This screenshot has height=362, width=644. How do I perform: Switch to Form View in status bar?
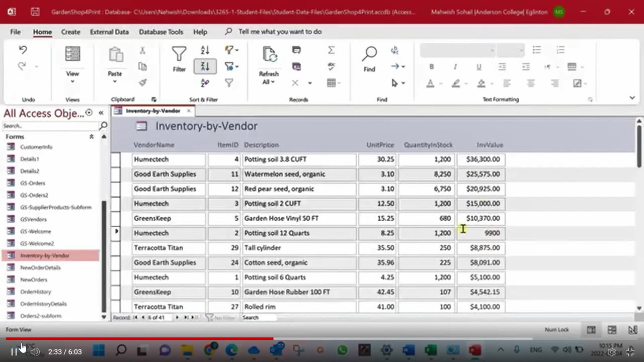pyautogui.click(x=591, y=330)
